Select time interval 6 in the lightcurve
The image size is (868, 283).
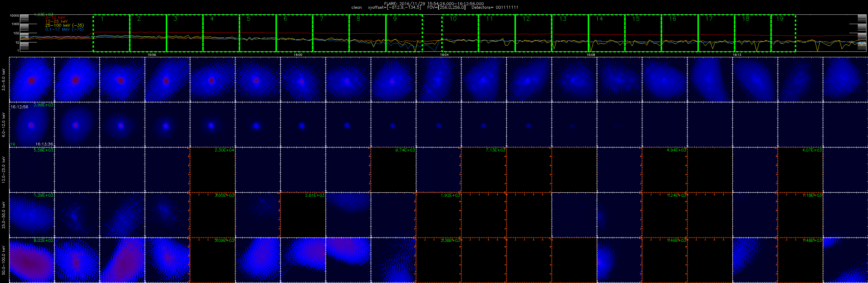click(294, 33)
